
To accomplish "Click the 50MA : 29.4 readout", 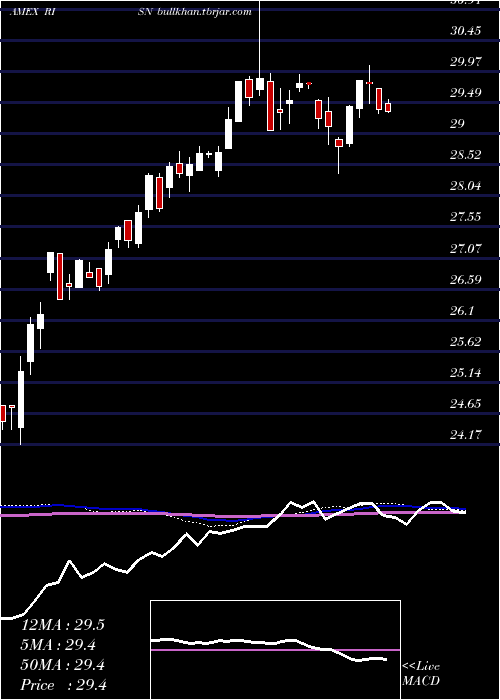I will coord(63,665).
